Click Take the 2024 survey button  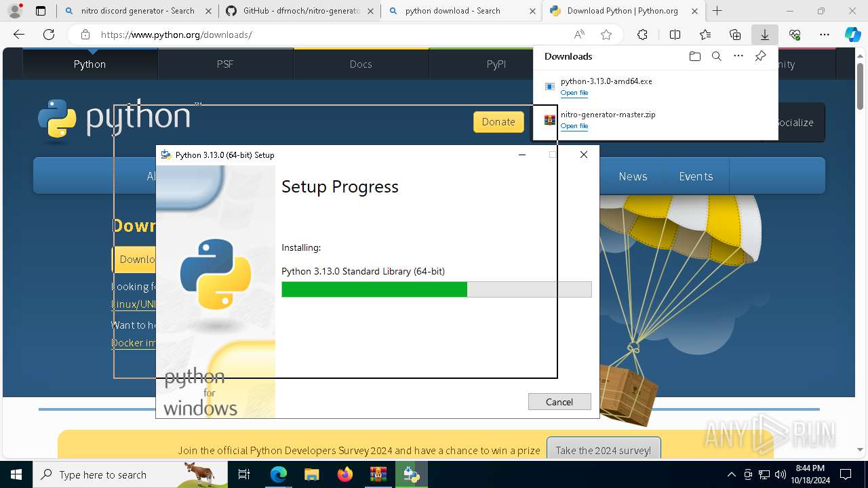click(604, 450)
